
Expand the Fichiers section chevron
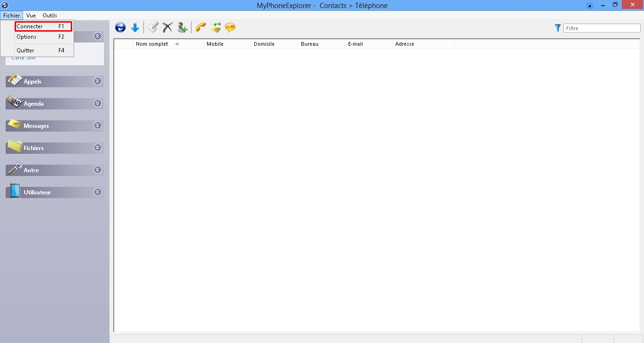pos(98,148)
